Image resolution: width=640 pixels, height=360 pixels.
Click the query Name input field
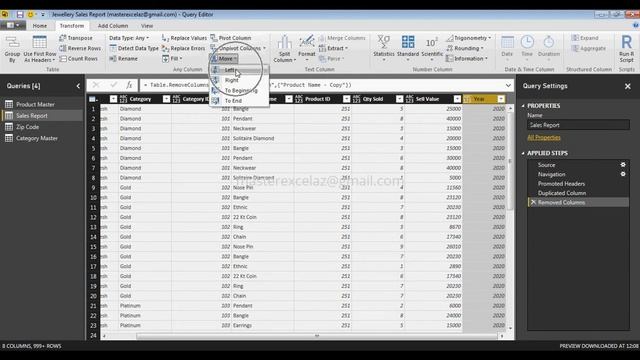pyautogui.click(x=578, y=125)
